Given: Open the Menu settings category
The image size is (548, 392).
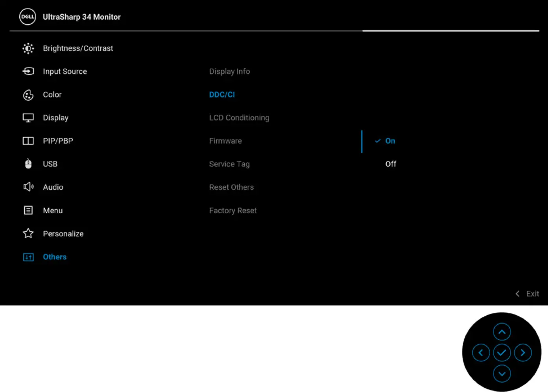Looking at the screenshot, I should pyautogui.click(x=53, y=211).
